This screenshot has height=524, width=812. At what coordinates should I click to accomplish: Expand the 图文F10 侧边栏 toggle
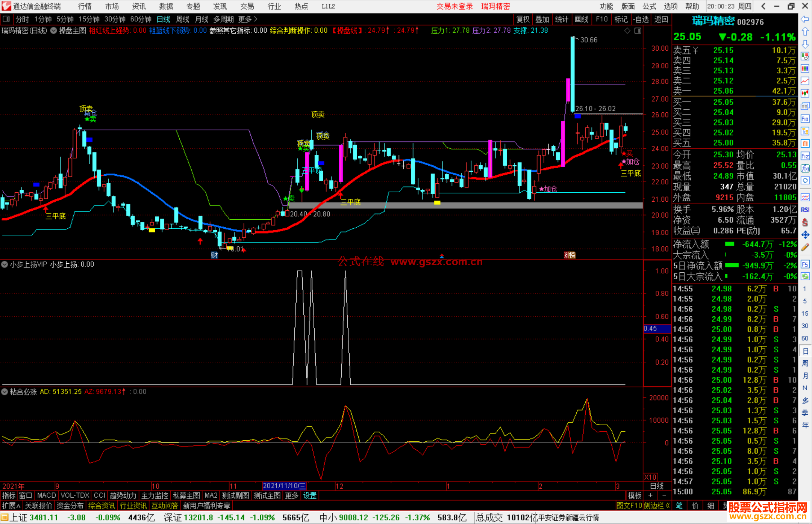click(x=643, y=506)
